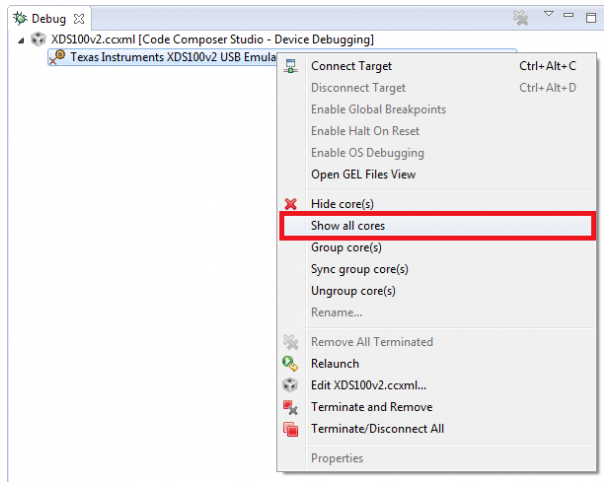604x483 pixels.
Task: Collapse the XDS100v2.ccxml tree node
Action: click(x=21, y=40)
